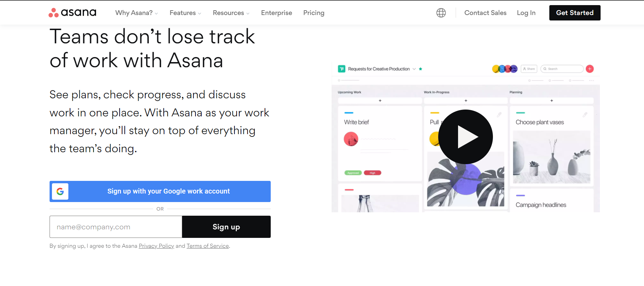Click the pencil icon on Choose plant vases
Image resolution: width=644 pixels, height=286 pixels.
coord(585,115)
